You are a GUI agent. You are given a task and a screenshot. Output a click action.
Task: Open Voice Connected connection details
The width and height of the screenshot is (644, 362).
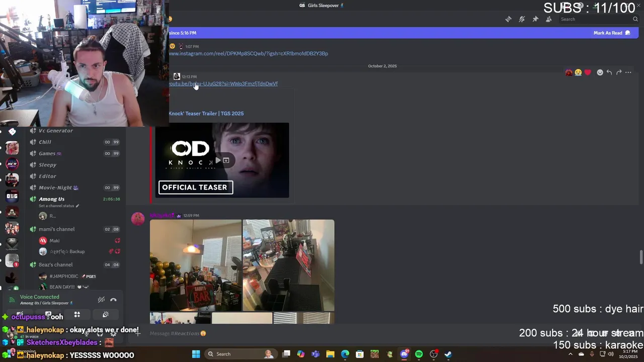click(39, 297)
